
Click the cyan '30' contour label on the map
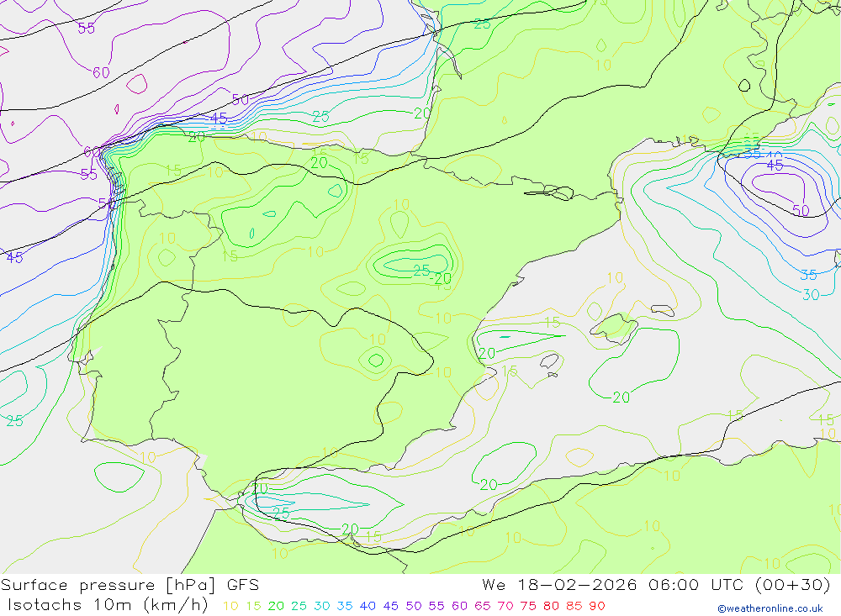click(811, 294)
